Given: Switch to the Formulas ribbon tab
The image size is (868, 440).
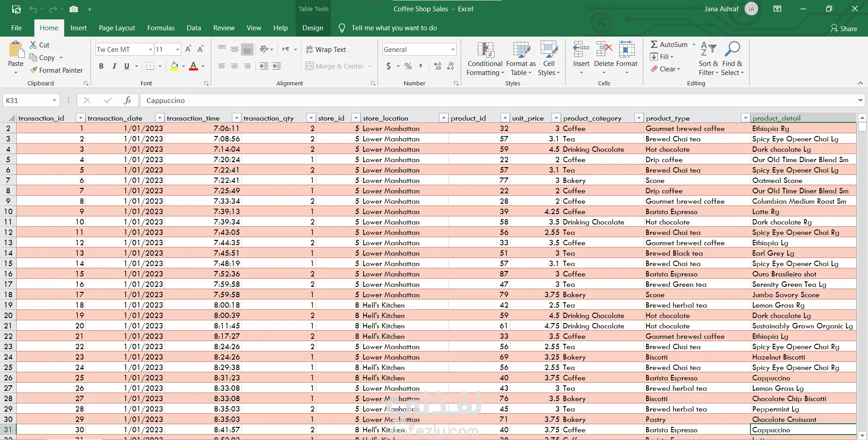Looking at the screenshot, I should [160, 28].
